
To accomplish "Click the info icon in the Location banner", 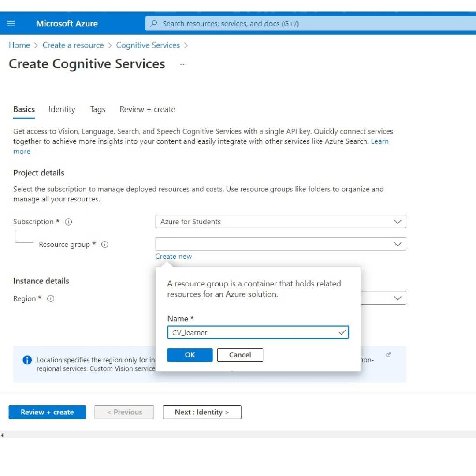I will [x=27, y=360].
